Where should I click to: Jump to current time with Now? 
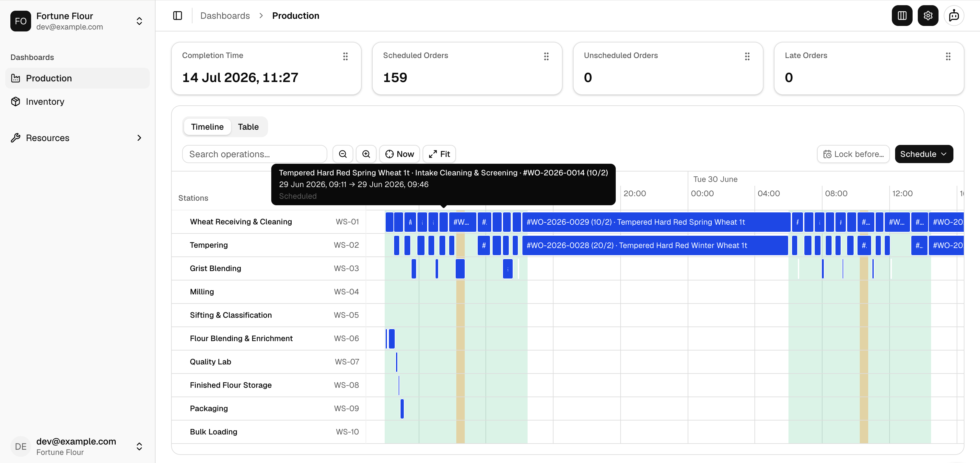point(400,154)
